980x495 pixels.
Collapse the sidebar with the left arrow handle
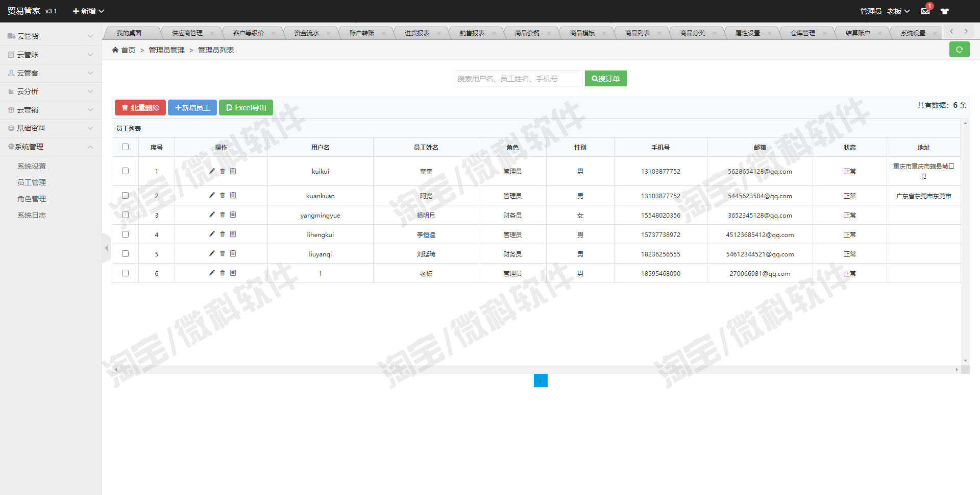106,248
